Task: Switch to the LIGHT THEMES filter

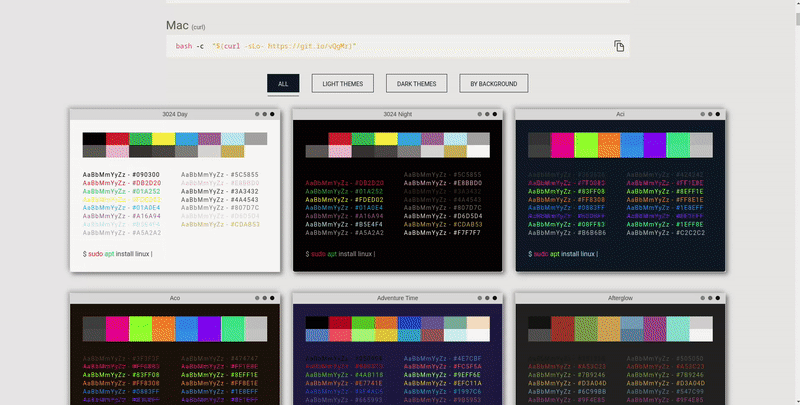Action: [x=343, y=84]
